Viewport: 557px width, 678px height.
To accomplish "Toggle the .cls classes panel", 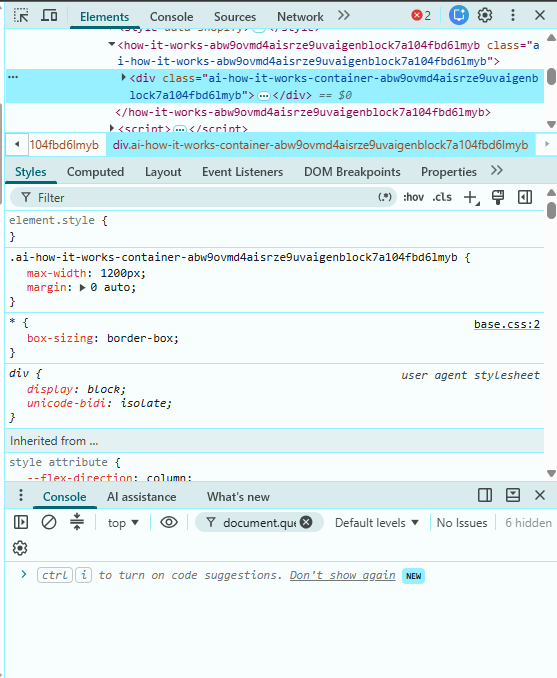I will pos(442,197).
